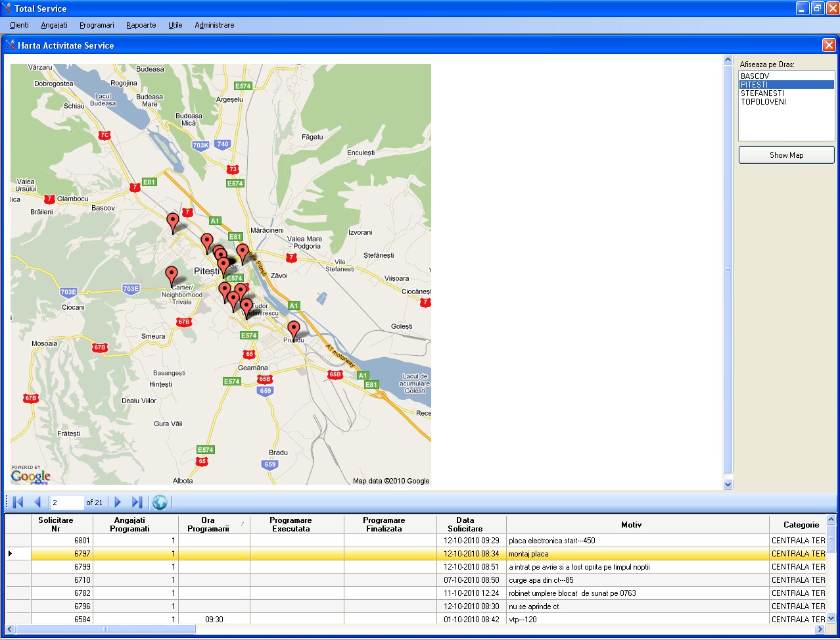This screenshot has height=640, width=840.
Task: Click the grid scroll-down arrow
Action: tap(831, 618)
